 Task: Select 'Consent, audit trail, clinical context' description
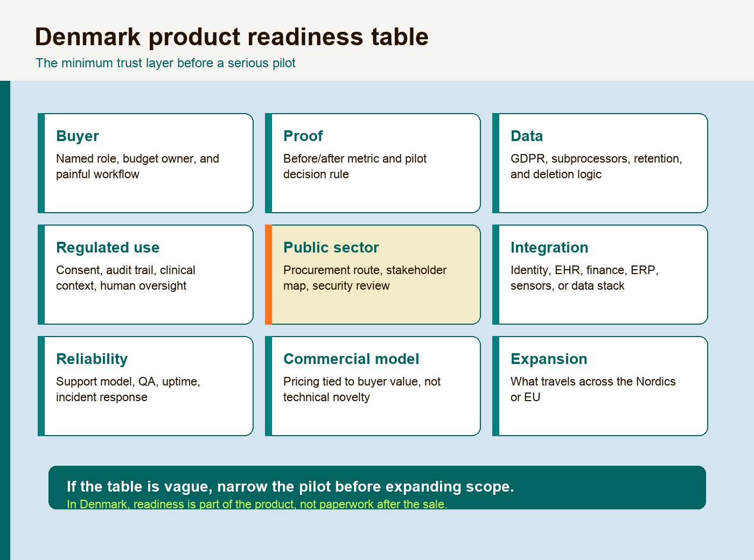point(125,278)
